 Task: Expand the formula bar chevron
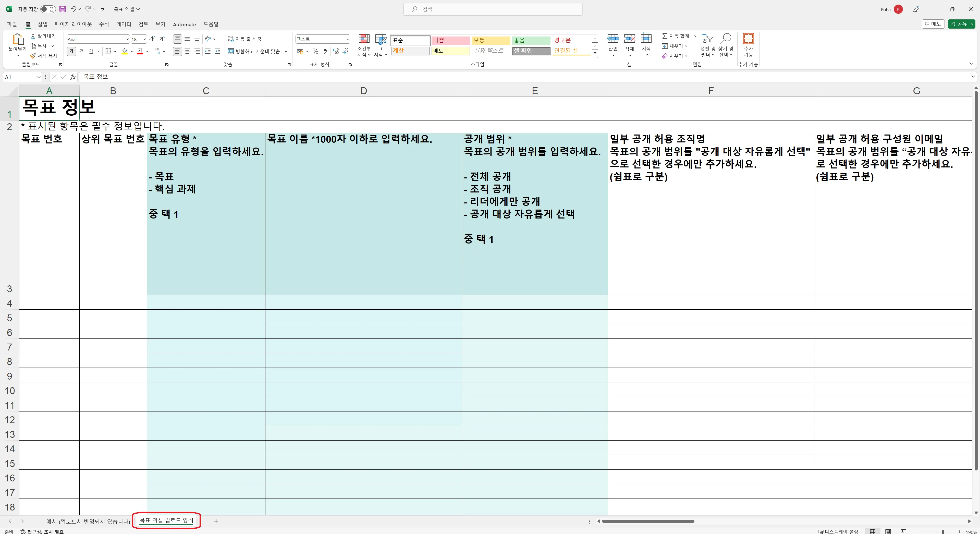click(973, 77)
